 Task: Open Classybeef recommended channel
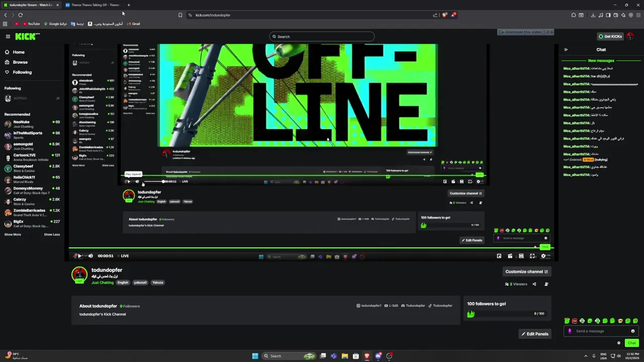click(32, 168)
